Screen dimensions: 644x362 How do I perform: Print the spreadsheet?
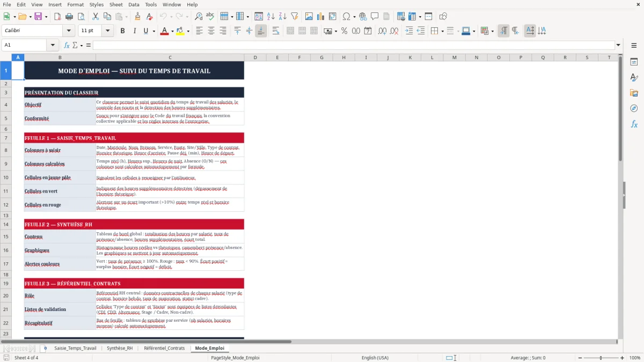[69, 17]
